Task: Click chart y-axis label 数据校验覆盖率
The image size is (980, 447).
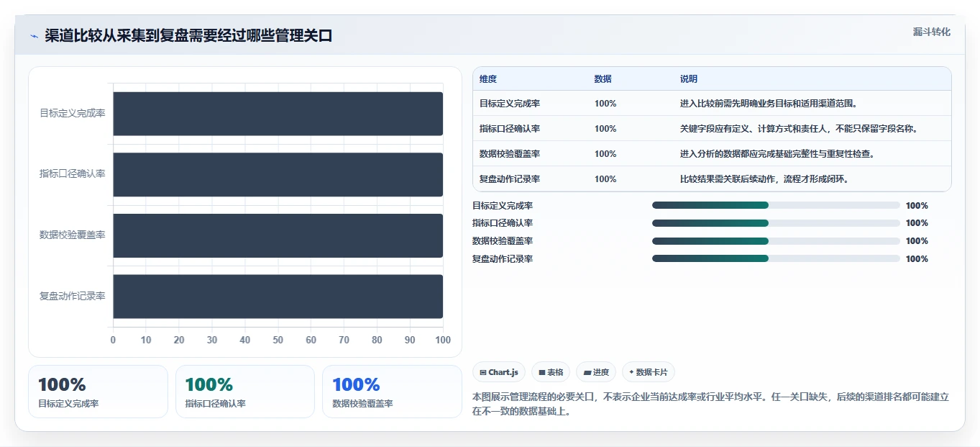Action: pos(73,235)
